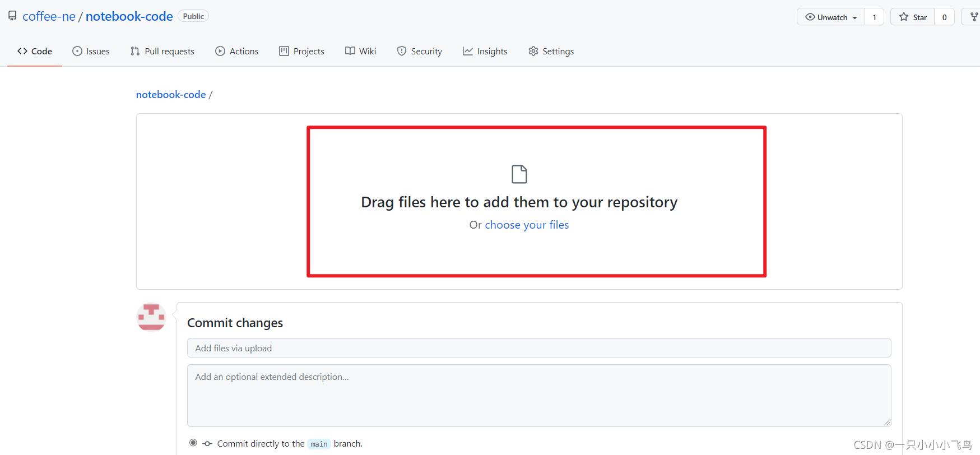Click the 'Commit changes' heading
The height and width of the screenshot is (455, 980).
coord(235,323)
